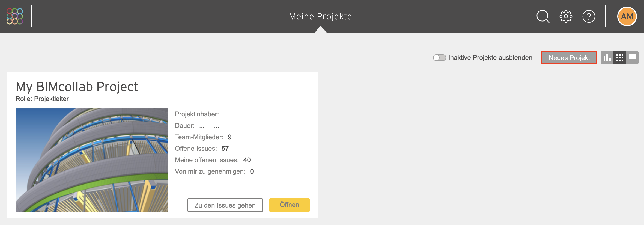
Task: Click the Neues Projekt button
Action: point(569,58)
